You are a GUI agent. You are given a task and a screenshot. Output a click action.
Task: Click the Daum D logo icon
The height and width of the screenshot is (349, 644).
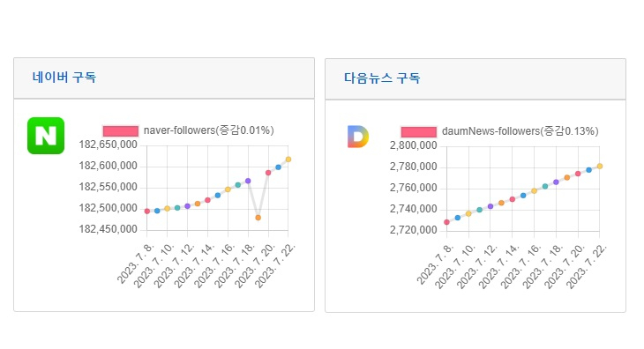[358, 137]
